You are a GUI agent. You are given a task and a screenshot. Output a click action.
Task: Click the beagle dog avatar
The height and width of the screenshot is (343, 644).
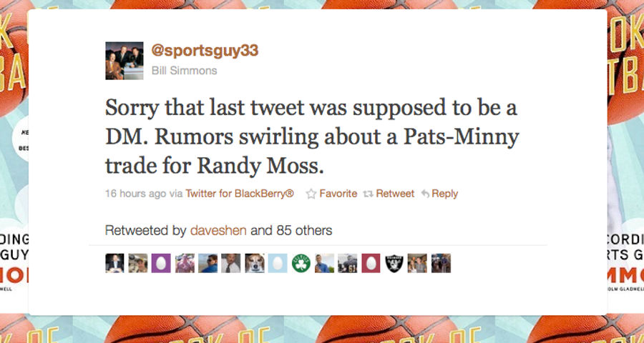(255, 263)
